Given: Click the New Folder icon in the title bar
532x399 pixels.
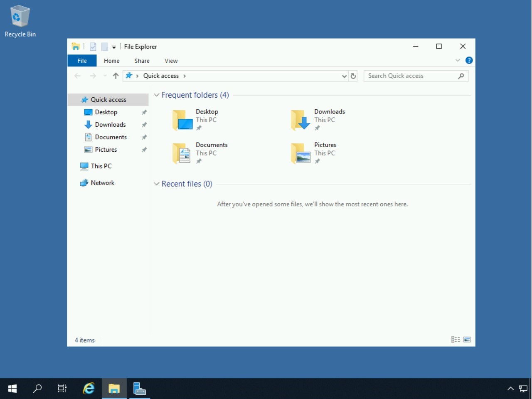Looking at the screenshot, I should [104, 47].
